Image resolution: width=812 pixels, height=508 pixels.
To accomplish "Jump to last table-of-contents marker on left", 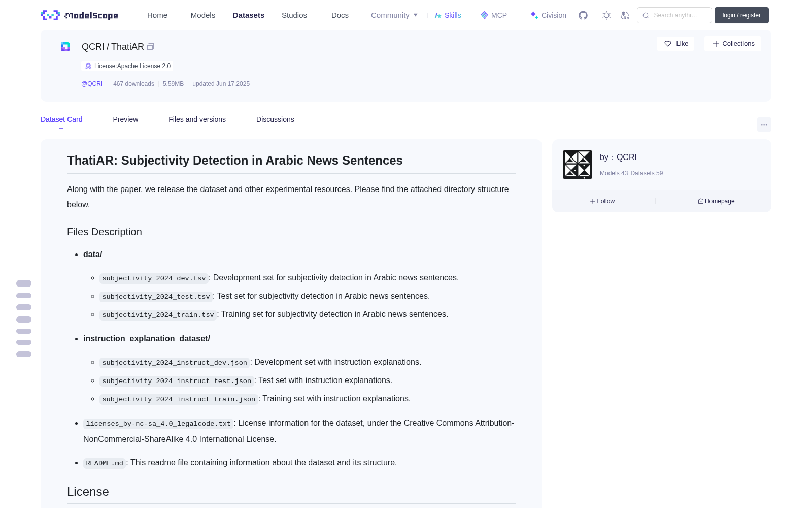I will click(24, 354).
